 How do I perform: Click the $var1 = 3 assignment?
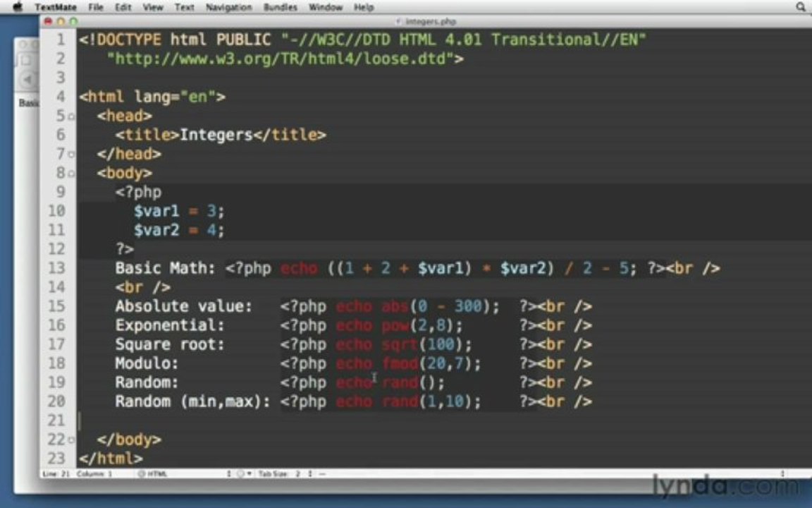click(x=179, y=212)
